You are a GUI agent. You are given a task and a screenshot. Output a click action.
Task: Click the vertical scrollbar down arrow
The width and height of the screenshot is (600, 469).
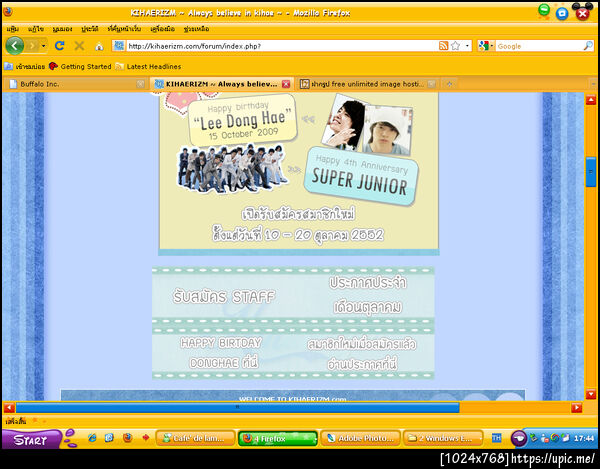pos(590,394)
